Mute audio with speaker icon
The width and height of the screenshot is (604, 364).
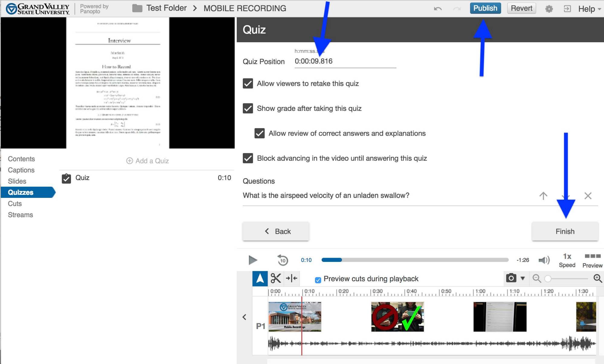pyautogui.click(x=544, y=260)
